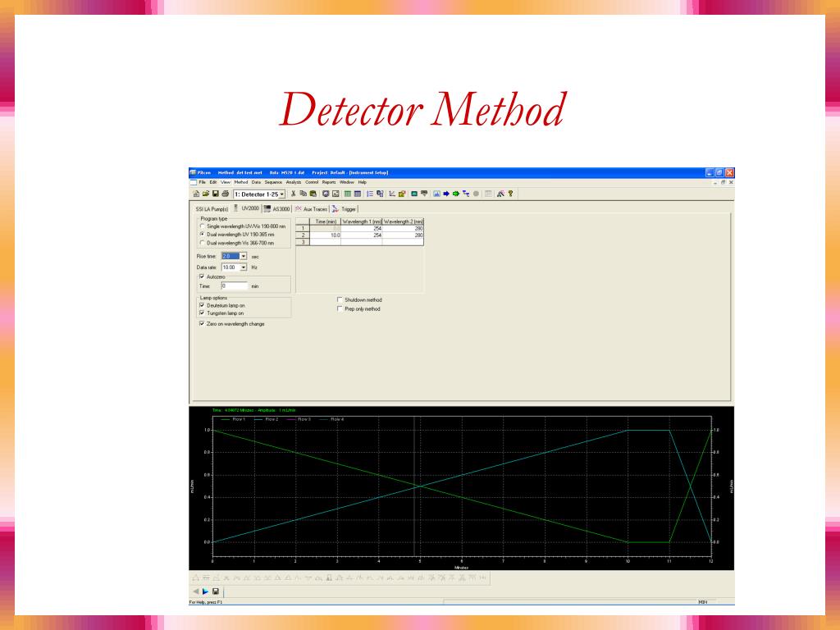840x630 pixels.
Task: Open the Data rate dropdown
Action: click(x=243, y=267)
